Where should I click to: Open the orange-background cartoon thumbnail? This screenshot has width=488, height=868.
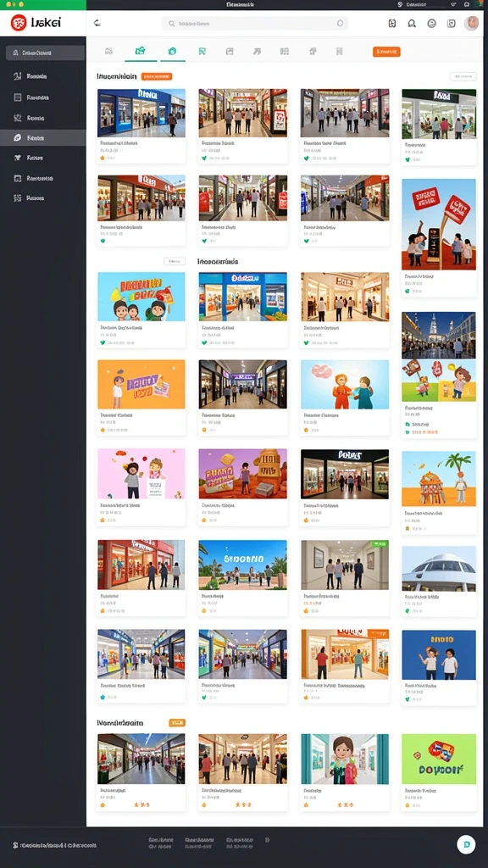point(141,384)
